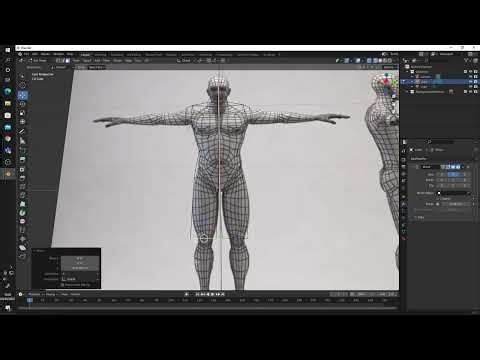Click the current frame marker in timeline
Viewport: 480px width, 360px height.
point(30,300)
